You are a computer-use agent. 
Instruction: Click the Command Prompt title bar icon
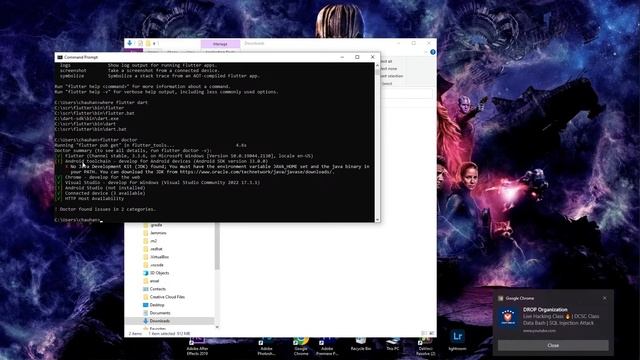coord(60,57)
